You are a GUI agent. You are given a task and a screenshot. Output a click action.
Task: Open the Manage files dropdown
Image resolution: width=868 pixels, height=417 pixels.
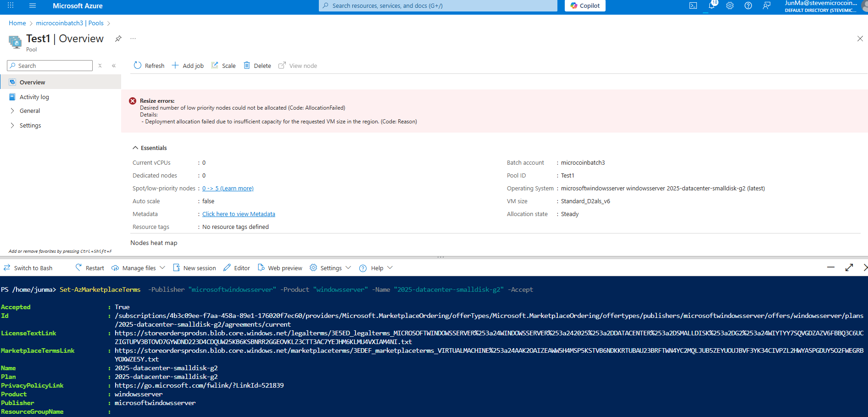(x=138, y=268)
